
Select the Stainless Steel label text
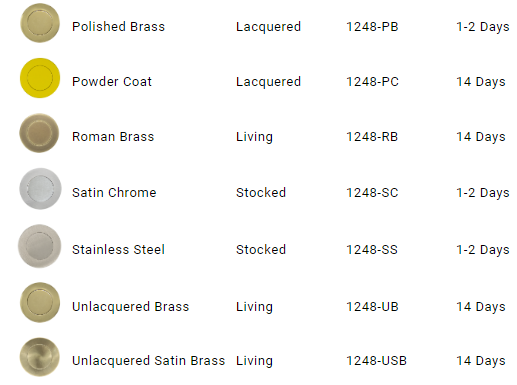point(118,250)
